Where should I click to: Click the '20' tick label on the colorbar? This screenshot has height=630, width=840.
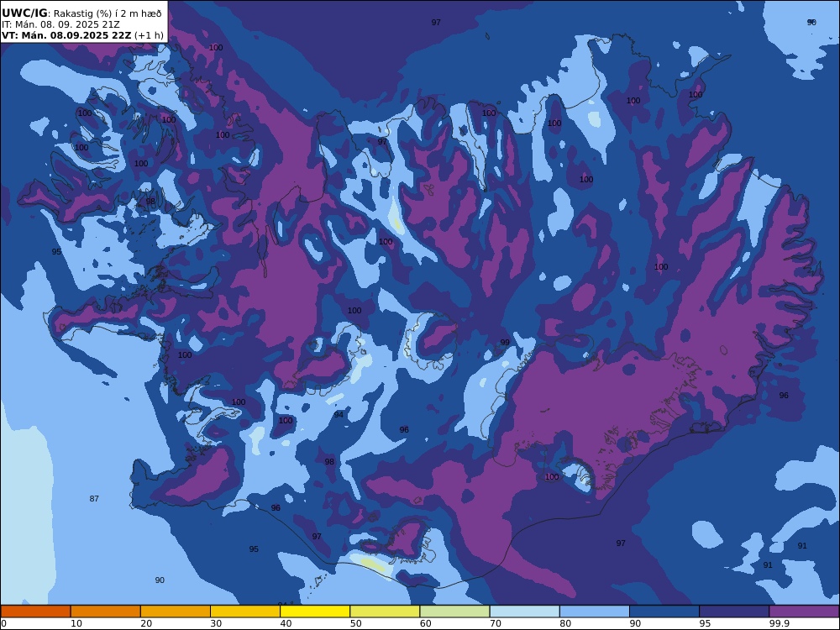[x=146, y=623]
